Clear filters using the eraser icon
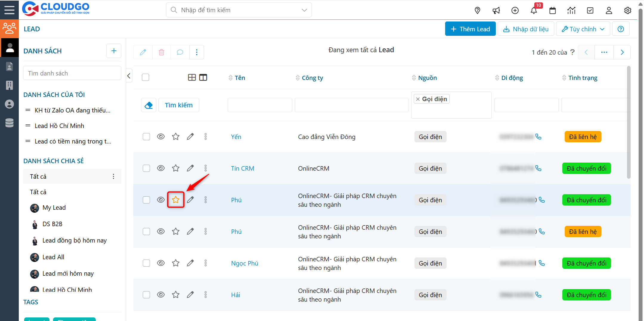644x321 pixels. click(148, 105)
